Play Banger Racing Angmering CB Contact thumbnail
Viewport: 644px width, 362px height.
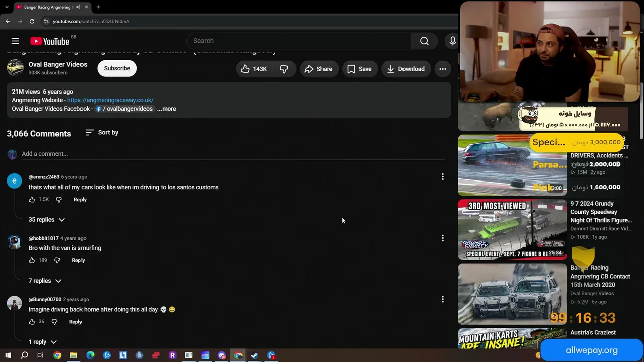(x=512, y=294)
